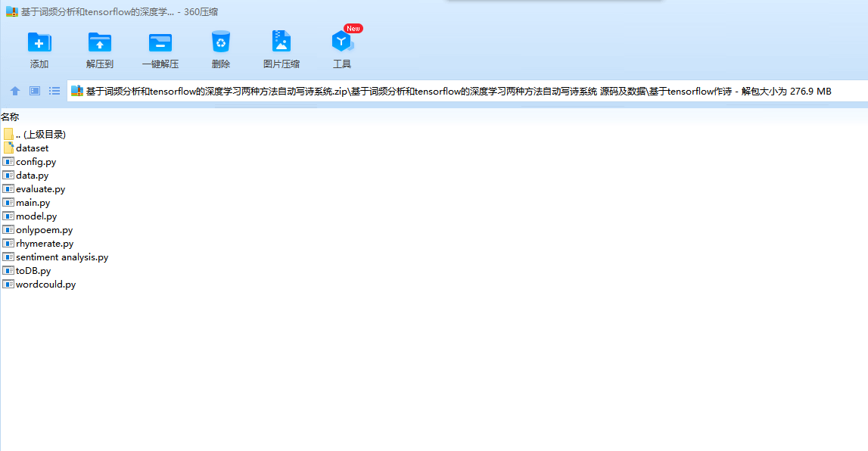The image size is (868, 451).
Task: Switch to the icon view mode button
Action: pyautogui.click(x=34, y=91)
